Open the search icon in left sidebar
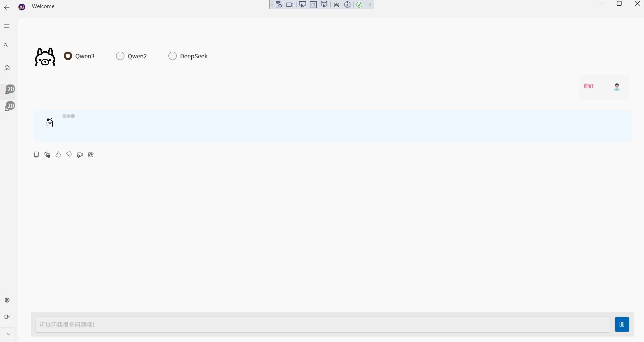Image resolution: width=644 pixels, height=342 pixels. coord(6,45)
